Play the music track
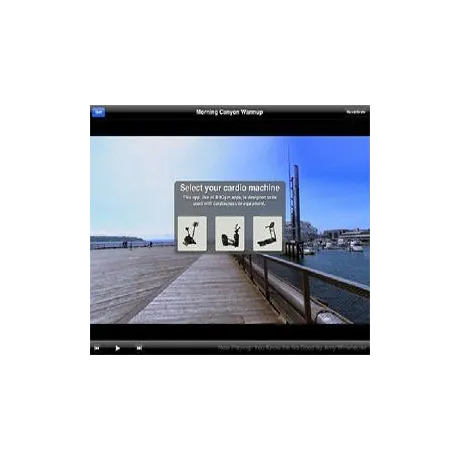The width and height of the screenshot is (460, 460). coord(117,348)
